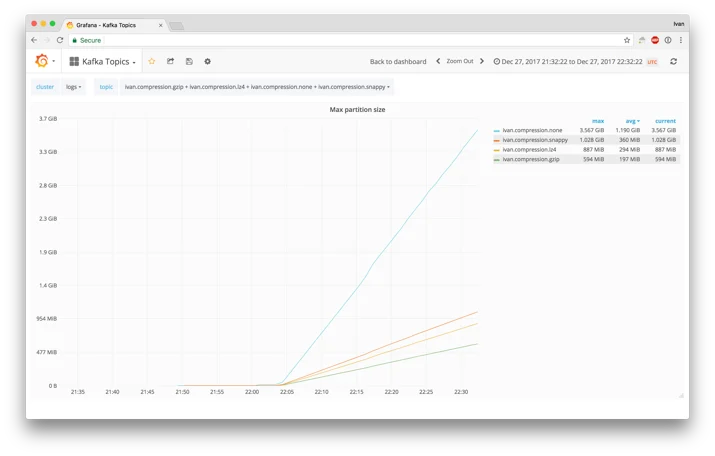This screenshot has width=715, height=456.
Task: Click the UTC timezone badge
Action: (653, 62)
